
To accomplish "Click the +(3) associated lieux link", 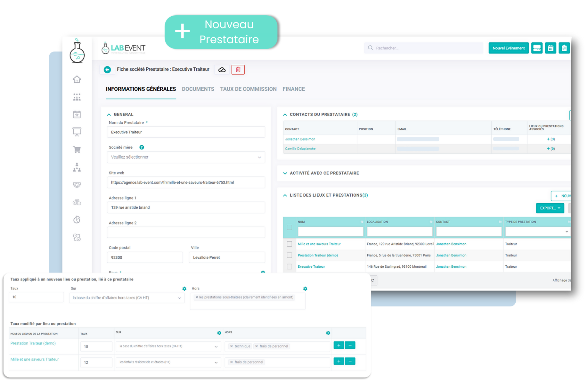I will (551, 139).
